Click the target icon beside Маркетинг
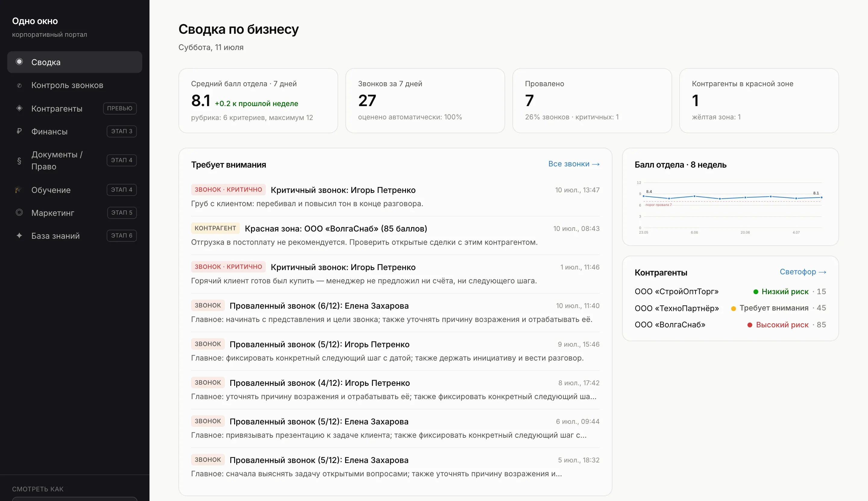This screenshot has height=501, width=868. click(19, 212)
